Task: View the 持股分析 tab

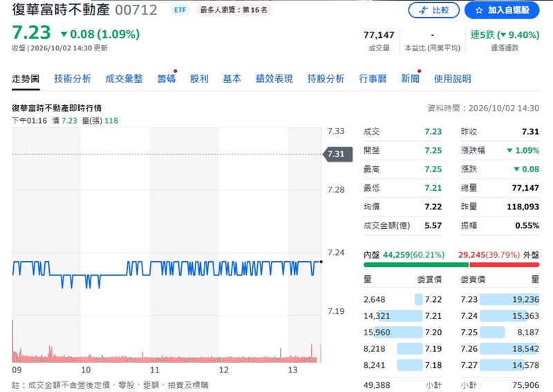Action: coord(326,79)
